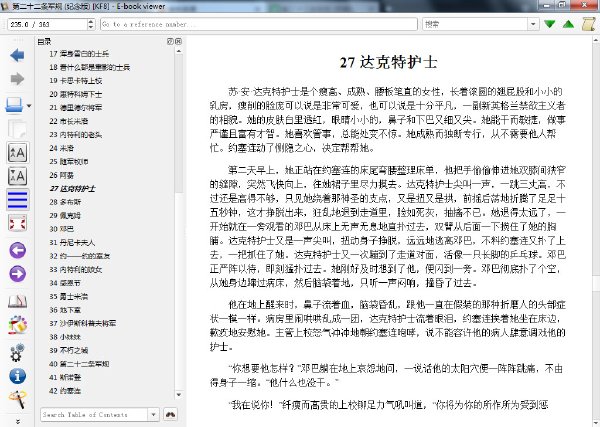Open chapter 39 不朽之城

[68, 350]
